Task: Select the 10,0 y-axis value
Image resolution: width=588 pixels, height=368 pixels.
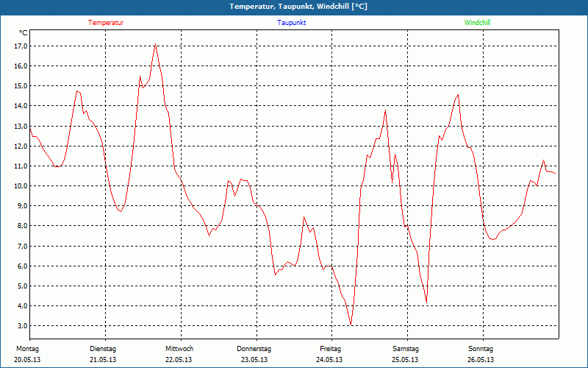Action: click(x=20, y=185)
